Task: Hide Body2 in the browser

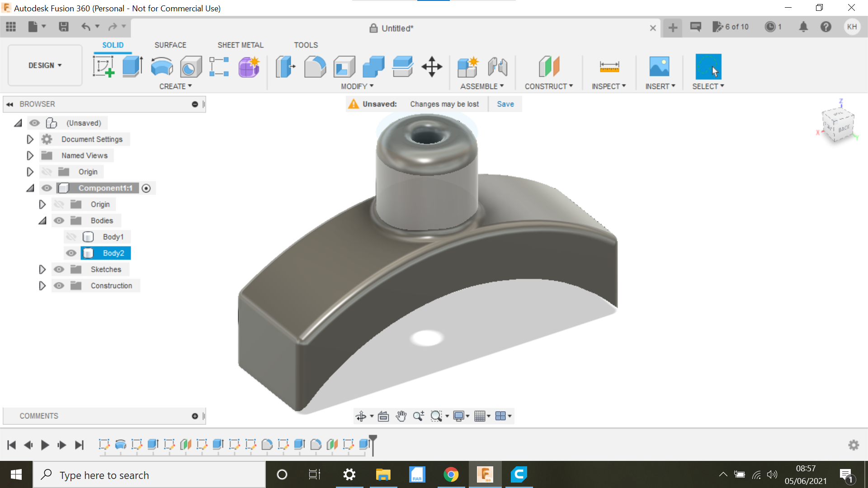Action: pos(71,253)
